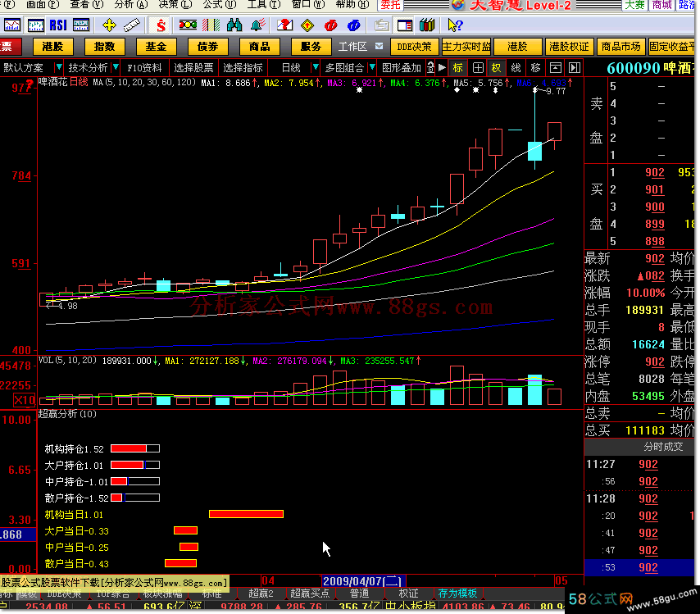The height and width of the screenshot is (614, 700).
Task: Click the fourth chart icon after RSI
Action: [x=81, y=25]
